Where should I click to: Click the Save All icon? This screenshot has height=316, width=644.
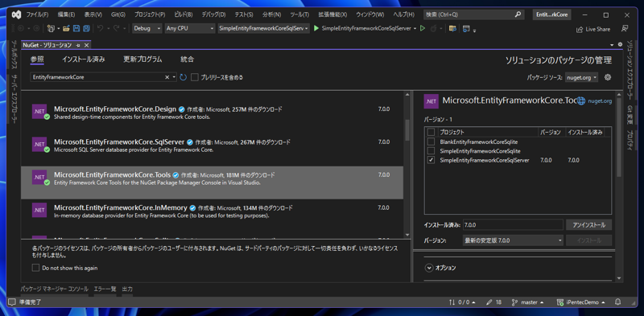coord(86,29)
